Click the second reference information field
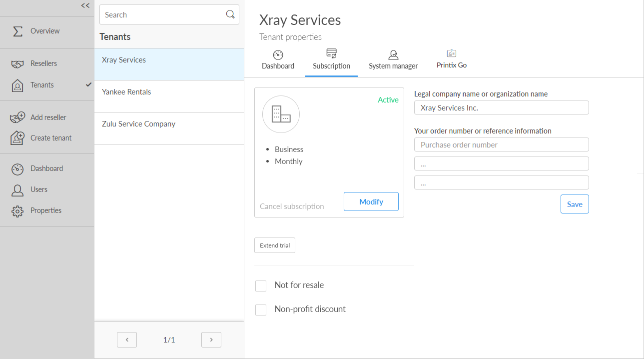The image size is (644, 359). click(x=502, y=163)
